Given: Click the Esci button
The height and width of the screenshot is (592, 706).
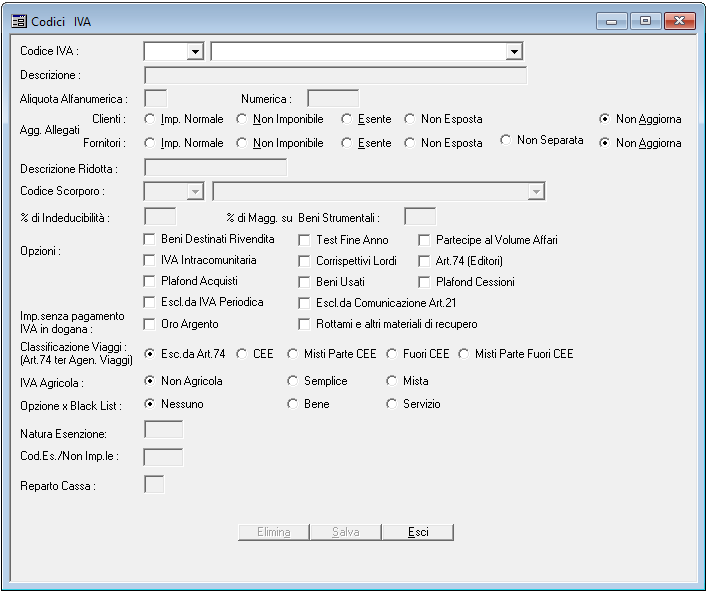Looking at the screenshot, I should tap(418, 532).
